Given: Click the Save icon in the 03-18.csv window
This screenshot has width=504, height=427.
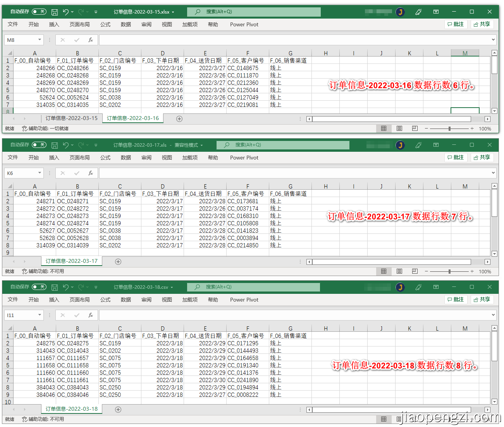Looking at the screenshot, I should 55,287.
